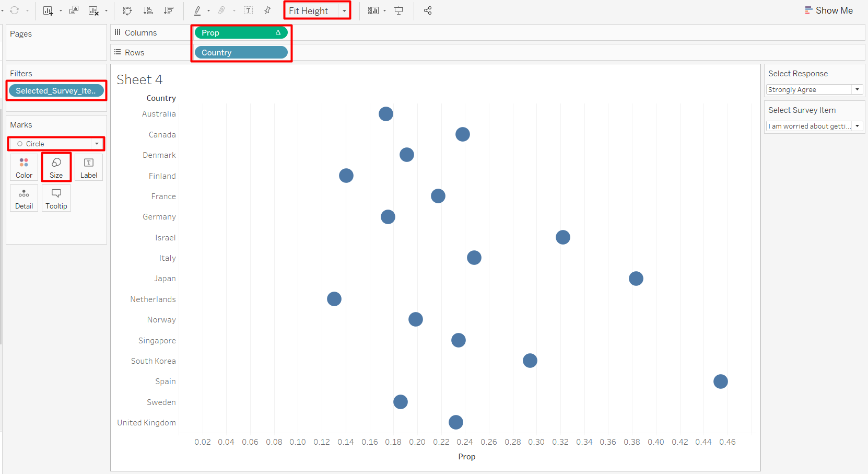Toggle Show Mark Labels in the toolbar
The image size is (868, 474).
point(249,10)
